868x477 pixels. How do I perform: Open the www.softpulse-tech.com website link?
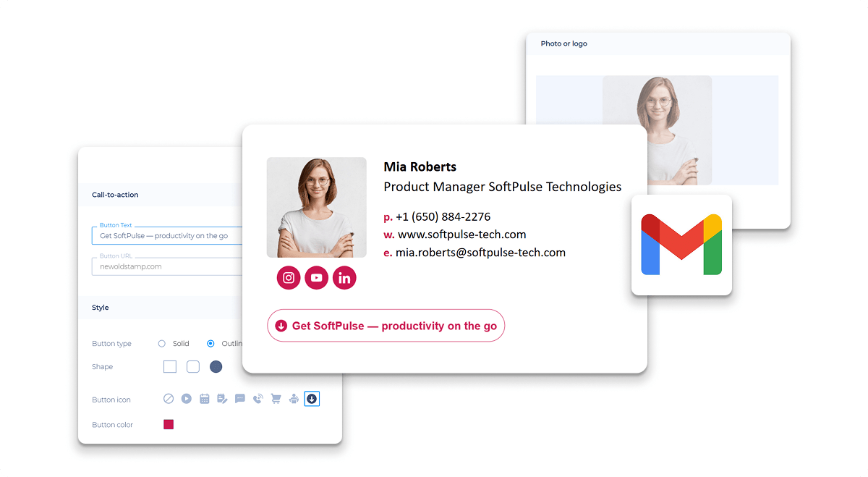pos(462,235)
